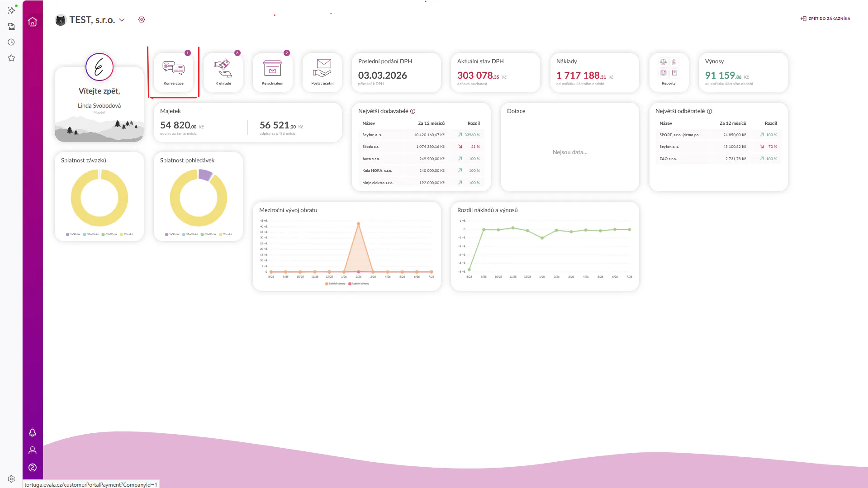Go to home via house icon
The width and height of the screenshot is (868, 488).
click(x=33, y=22)
